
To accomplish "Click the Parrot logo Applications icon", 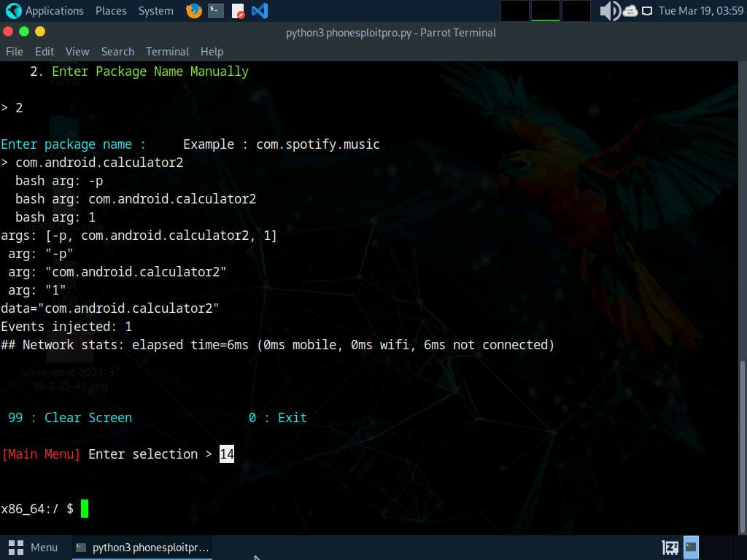I will click(x=13, y=11).
